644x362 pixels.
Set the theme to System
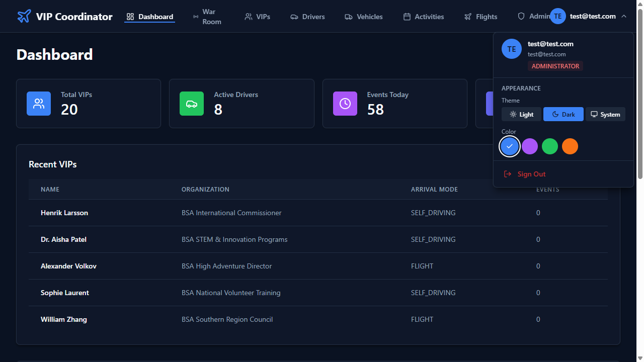tap(605, 115)
